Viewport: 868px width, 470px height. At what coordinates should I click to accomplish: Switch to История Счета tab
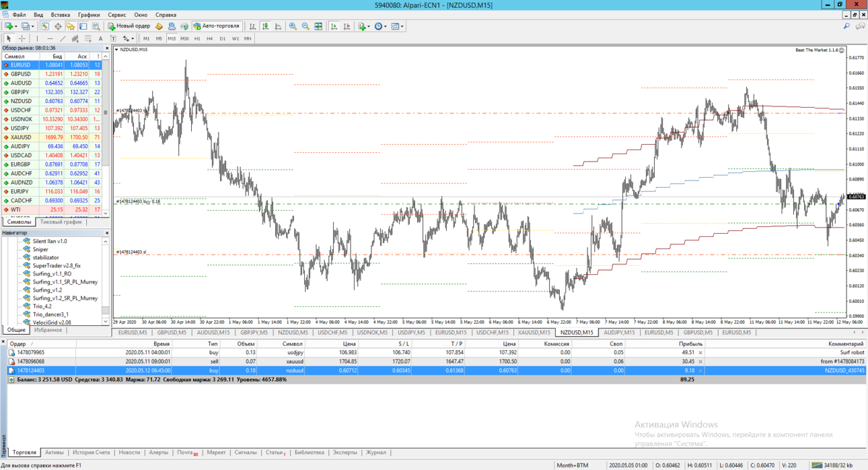(91, 452)
